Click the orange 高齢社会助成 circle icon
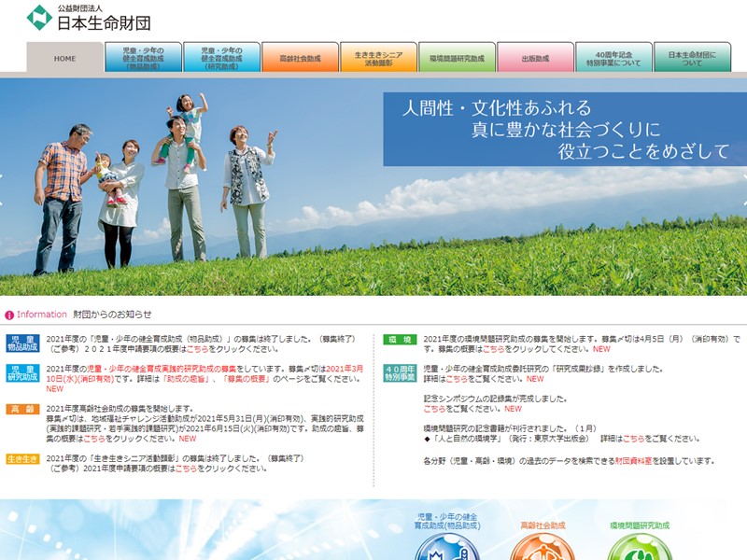Image resolution: width=747 pixels, height=560 pixels. point(543,547)
